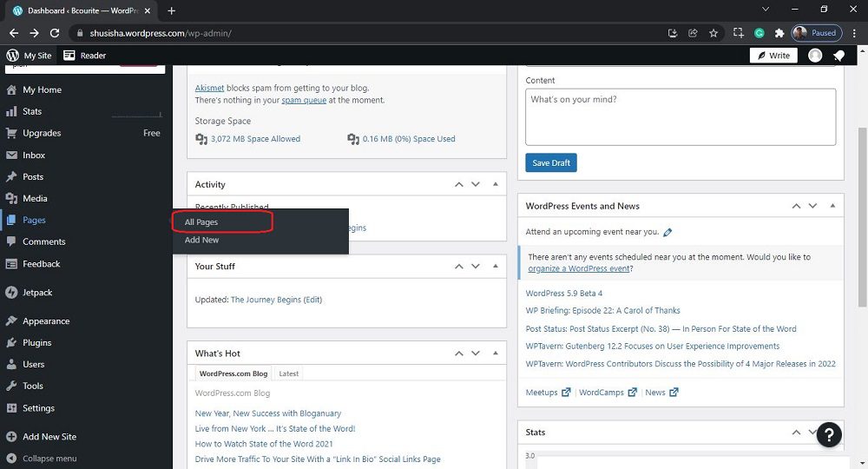Click the Jetpack icon in sidebar

coord(11,293)
